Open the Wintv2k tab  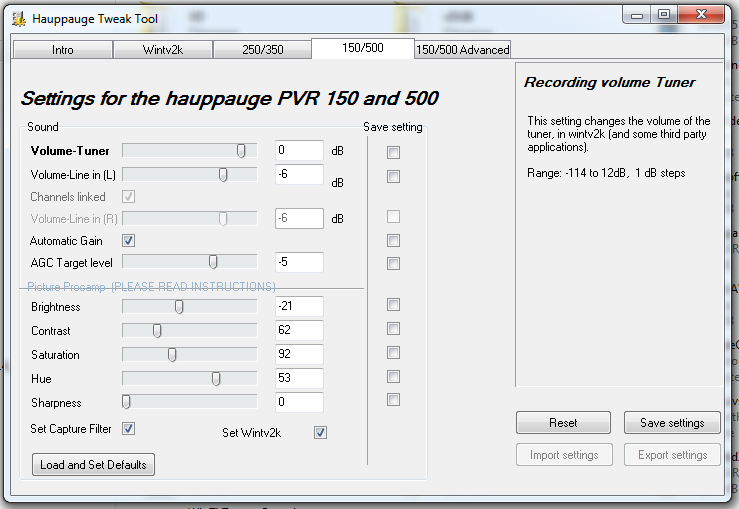pos(163,49)
